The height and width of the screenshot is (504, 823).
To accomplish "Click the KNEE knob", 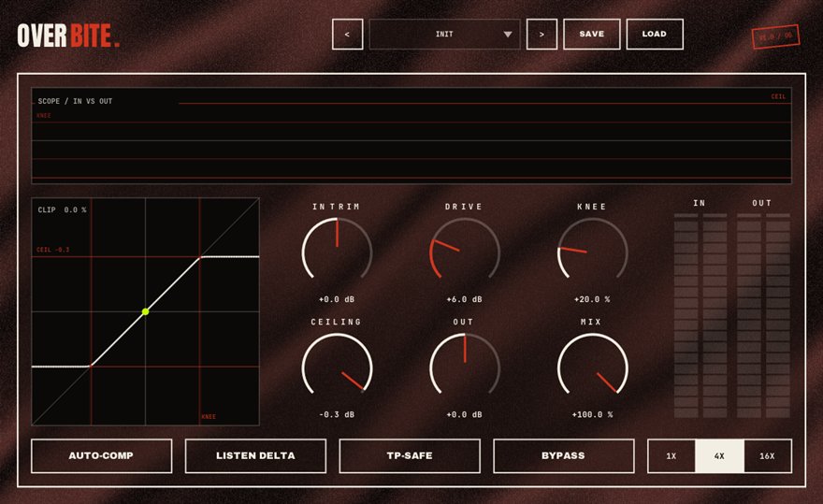I will pyautogui.click(x=592, y=251).
